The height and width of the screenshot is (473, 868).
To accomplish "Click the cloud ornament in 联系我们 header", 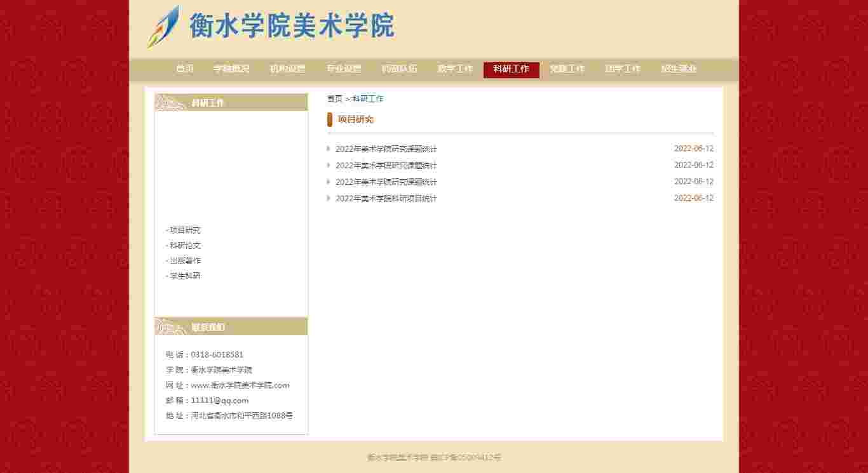I will coord(170,327).
